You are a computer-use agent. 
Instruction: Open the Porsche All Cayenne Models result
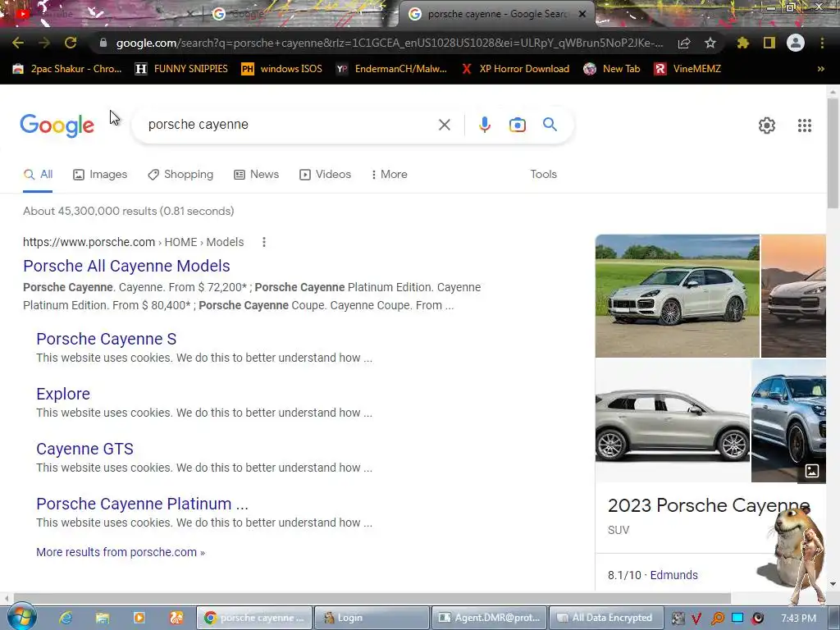126,266
